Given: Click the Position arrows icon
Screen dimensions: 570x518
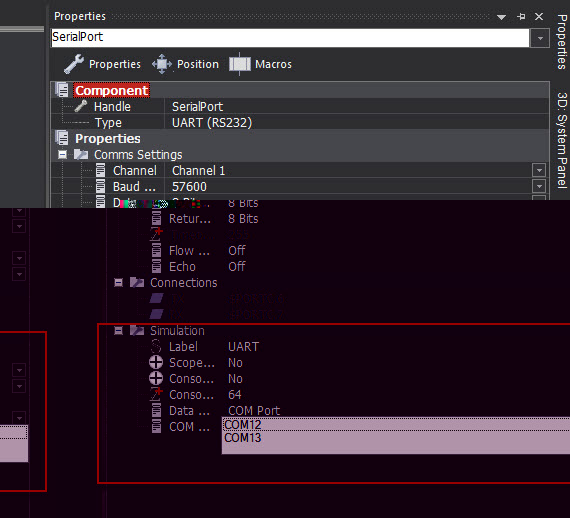Looking at the screenshot, I should tap(162, 64).
